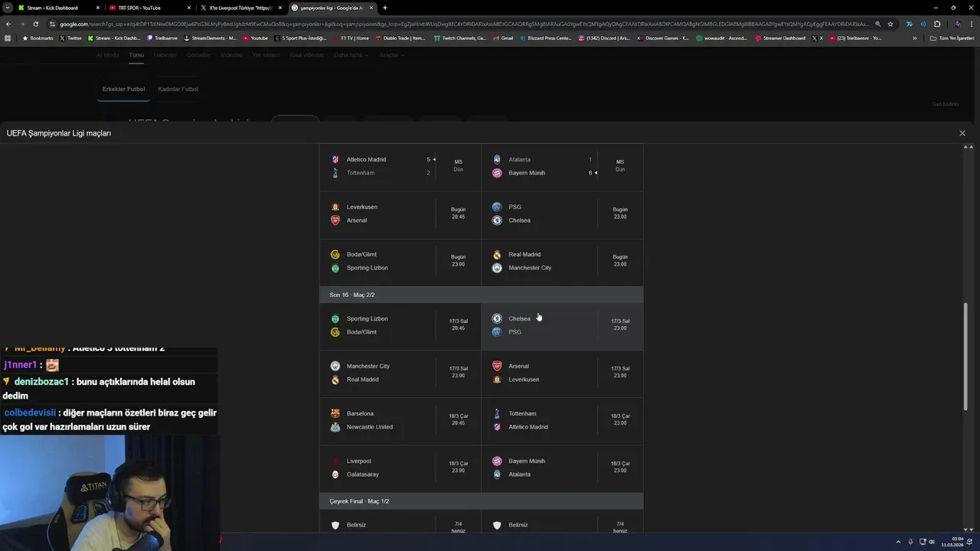Expand the hidden bookmarks chevron

(x=914, y=37)
